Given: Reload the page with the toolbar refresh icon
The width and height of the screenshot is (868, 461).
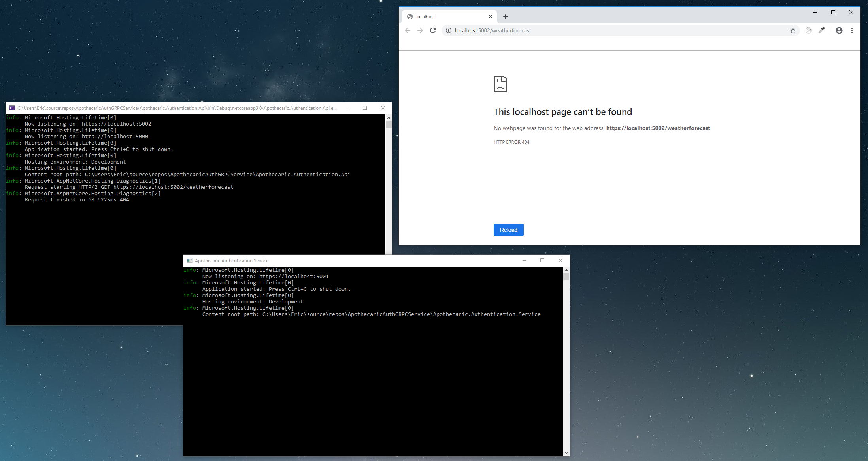Looking at the screenshot, I should (433, 30).
